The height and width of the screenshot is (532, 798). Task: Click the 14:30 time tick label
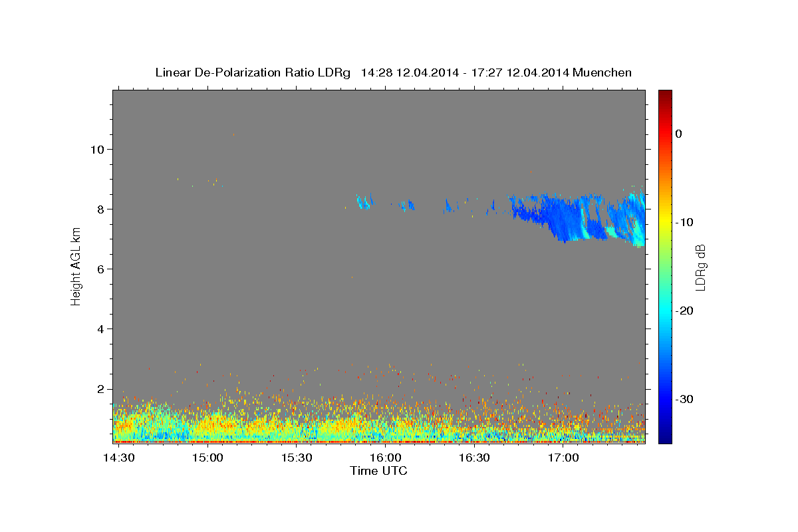(x=120, y=458)
